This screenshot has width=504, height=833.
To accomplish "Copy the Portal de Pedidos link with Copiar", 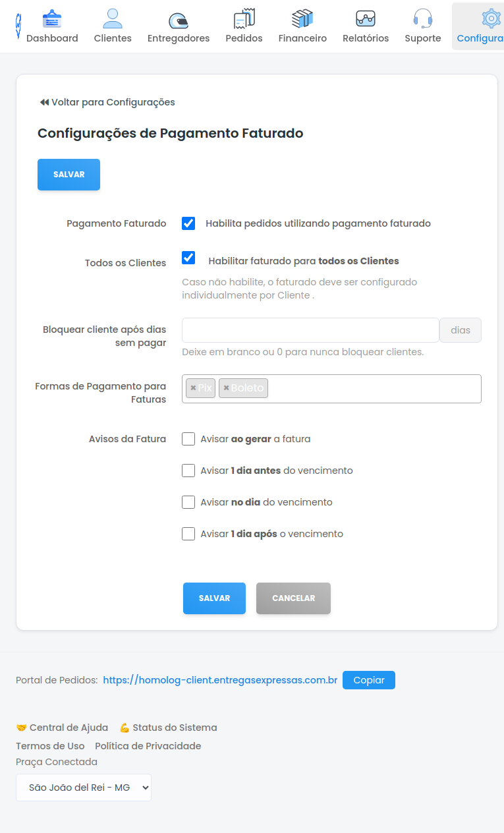I will point(369,679).
